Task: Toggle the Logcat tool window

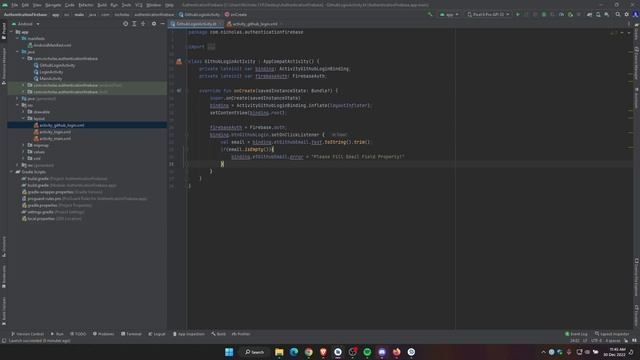Action: tap(157, 334)
